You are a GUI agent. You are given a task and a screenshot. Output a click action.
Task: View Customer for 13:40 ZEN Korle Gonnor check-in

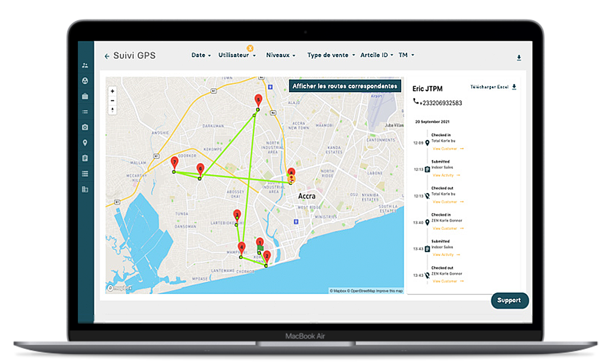tap(448, 228)
